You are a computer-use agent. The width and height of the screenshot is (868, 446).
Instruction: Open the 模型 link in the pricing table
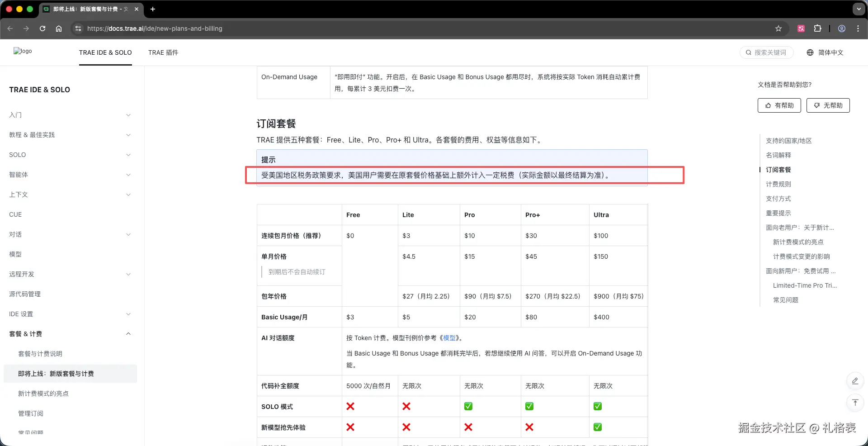[x=449, y=337]
